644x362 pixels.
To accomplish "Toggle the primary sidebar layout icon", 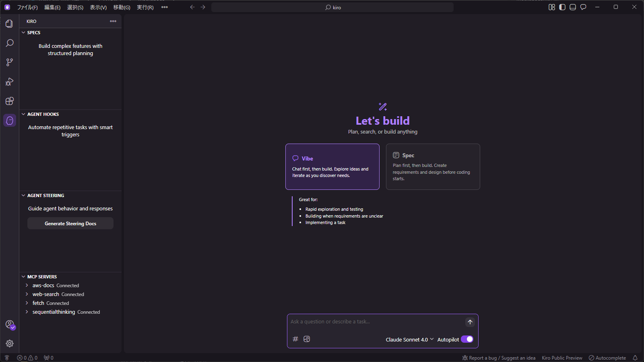I will pyautogui.click(x=562, y=7).
